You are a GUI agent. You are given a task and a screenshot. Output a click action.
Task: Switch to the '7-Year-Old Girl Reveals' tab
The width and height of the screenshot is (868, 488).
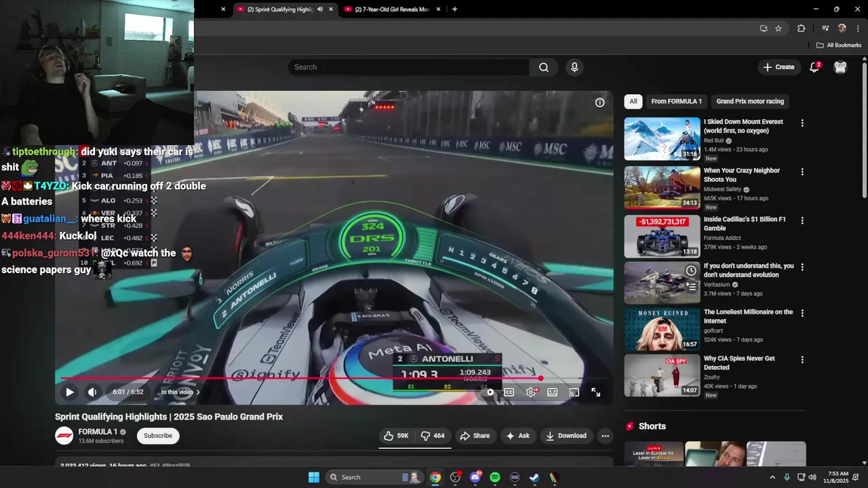click(x=392, y=9)
